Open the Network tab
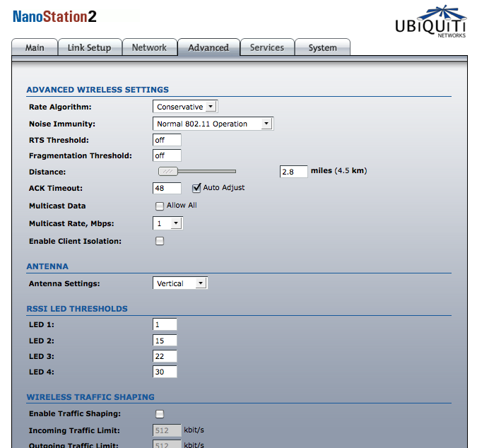 point(149,47)
